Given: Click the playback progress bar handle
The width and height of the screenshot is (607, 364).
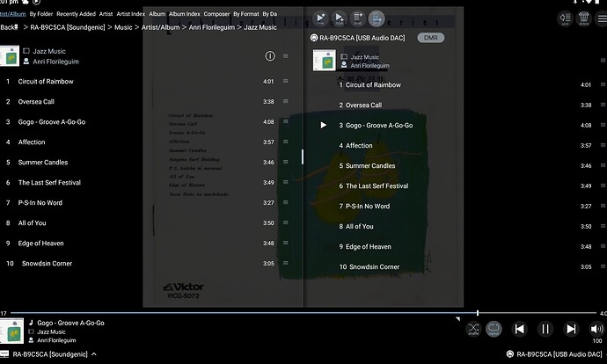Looking at the screenshot, I should click(478, 312).
